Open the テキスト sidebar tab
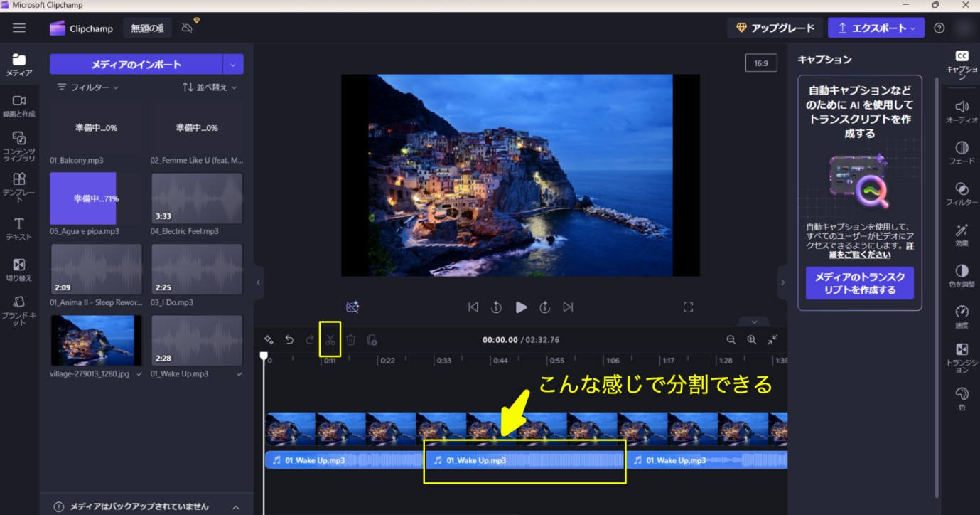The height and width of the screenshot is (515, 980). tap(19, 229)
